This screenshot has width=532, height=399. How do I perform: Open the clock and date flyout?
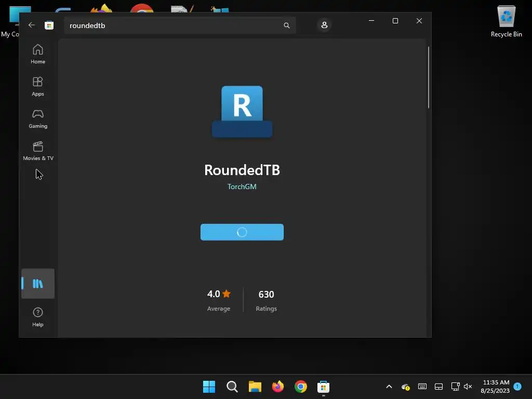495,387
